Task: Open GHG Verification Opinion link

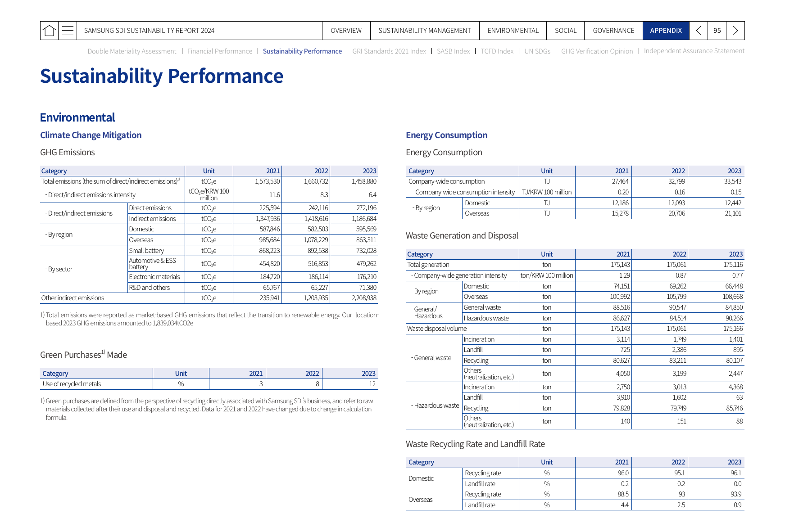Action: (597, 51)
